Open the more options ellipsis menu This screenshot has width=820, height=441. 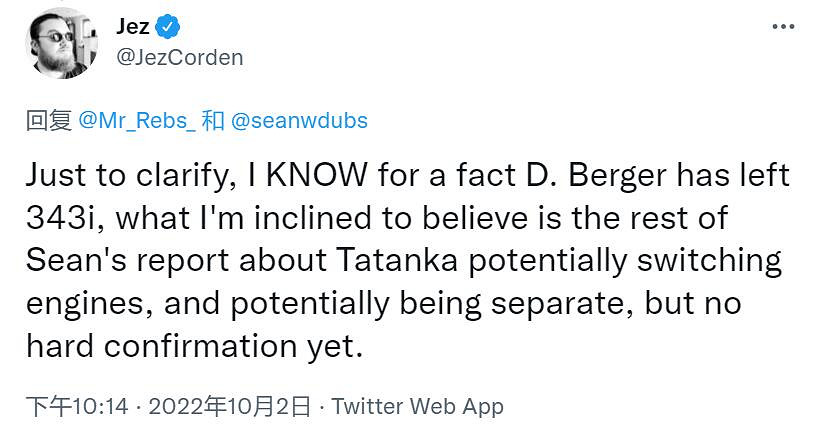click(782, 27)
